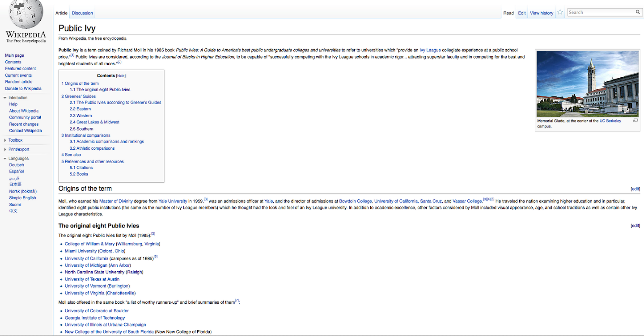644x336 pixels.
Task: Click the enlarge icon under campus photo
Action: click(635, 121)
